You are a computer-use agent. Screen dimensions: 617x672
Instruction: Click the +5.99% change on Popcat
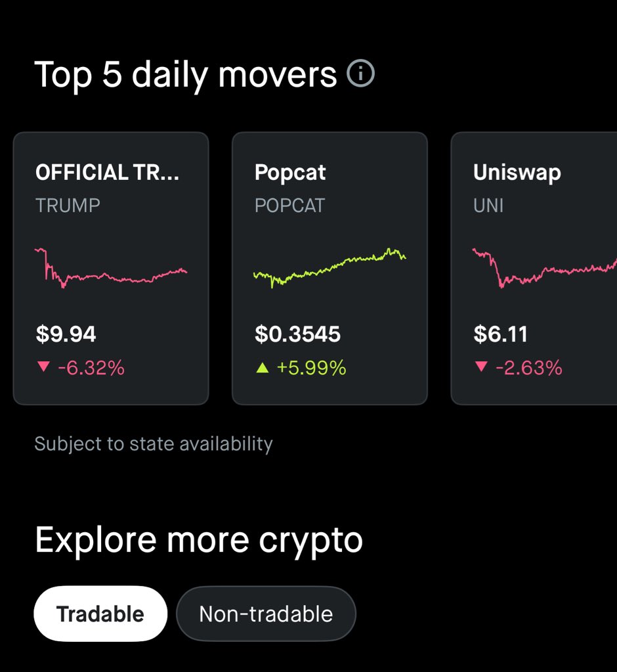coord(311,368)
